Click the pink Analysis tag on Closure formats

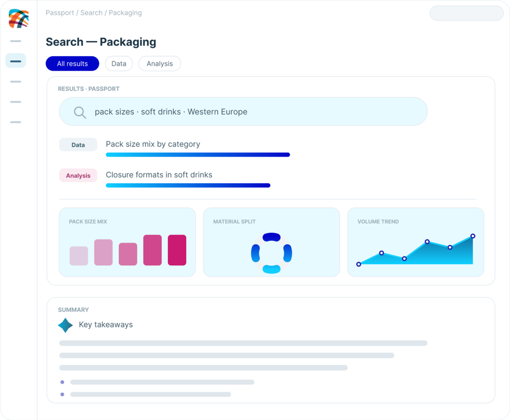[x=78, y=176]
